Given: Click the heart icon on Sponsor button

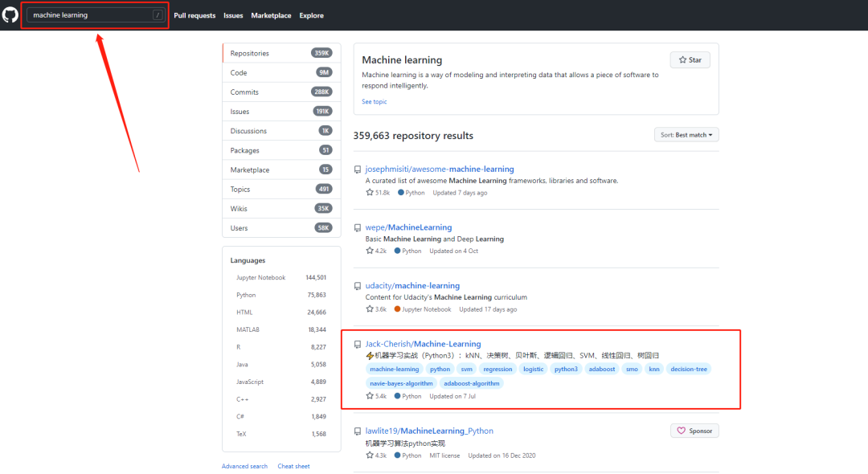Looking at the screenshot, I should 682,431.
